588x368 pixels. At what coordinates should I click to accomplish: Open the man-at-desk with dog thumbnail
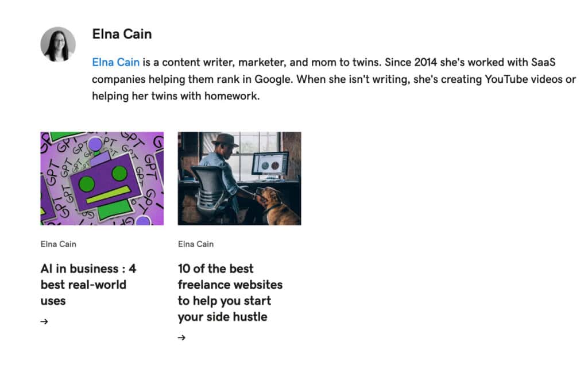tap(239, 178)
